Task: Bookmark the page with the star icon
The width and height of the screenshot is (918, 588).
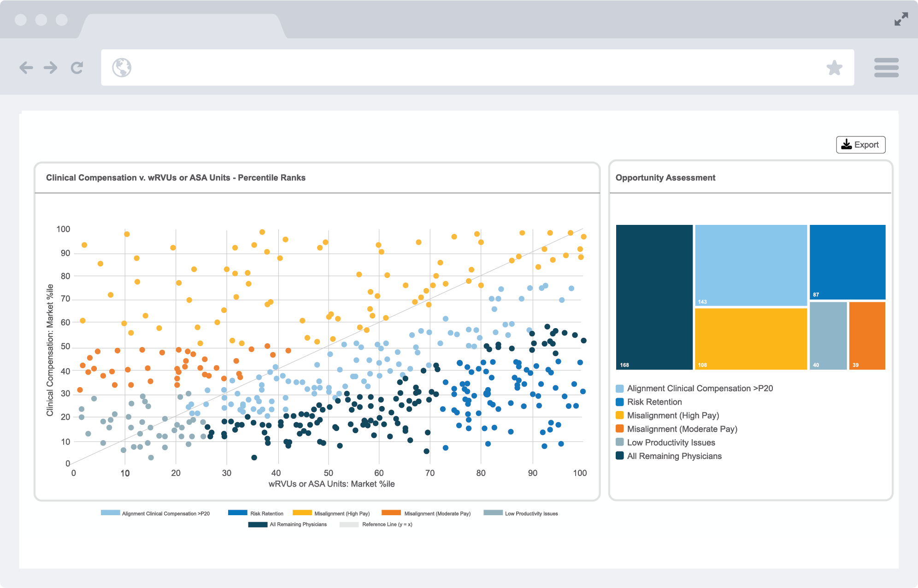Action: (x=834, y=68)
